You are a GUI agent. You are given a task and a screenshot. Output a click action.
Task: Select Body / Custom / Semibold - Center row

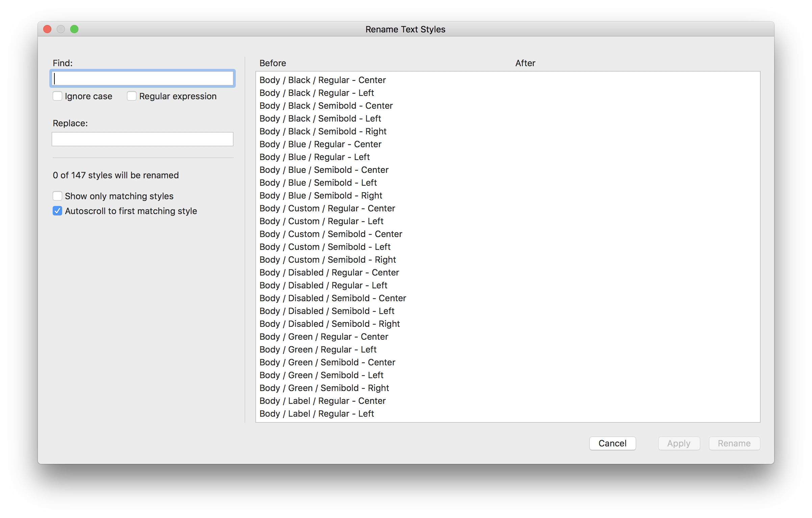(330, 234)
